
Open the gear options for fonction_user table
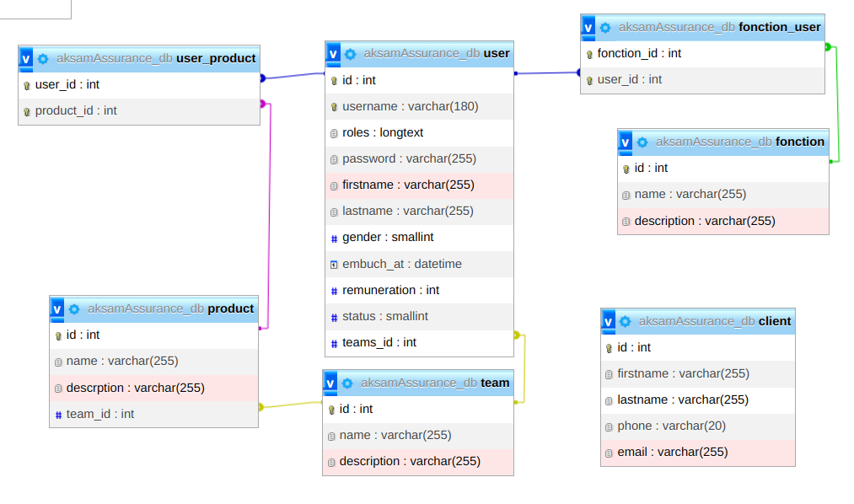[x=605, y=28]
